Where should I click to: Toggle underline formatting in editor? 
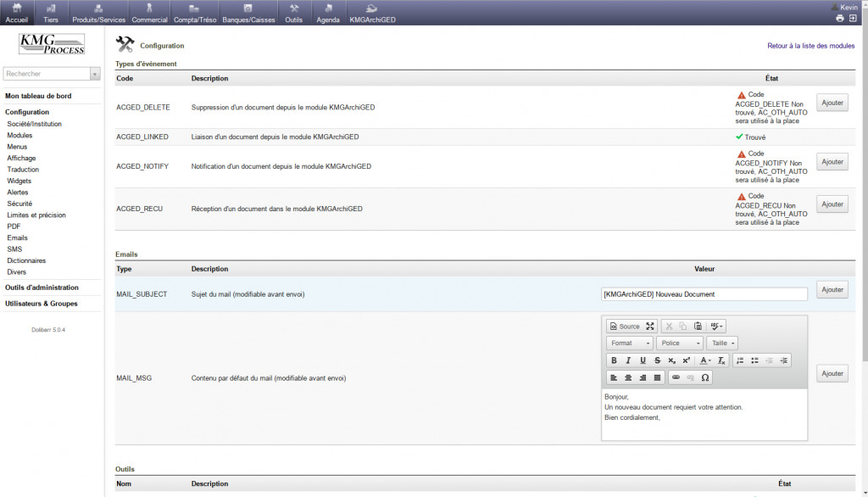click(x=643, y=360)
